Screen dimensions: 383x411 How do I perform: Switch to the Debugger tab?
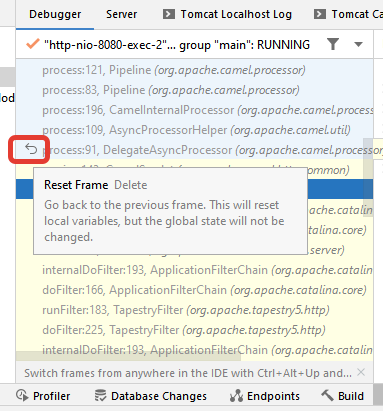tap(55, 14)
